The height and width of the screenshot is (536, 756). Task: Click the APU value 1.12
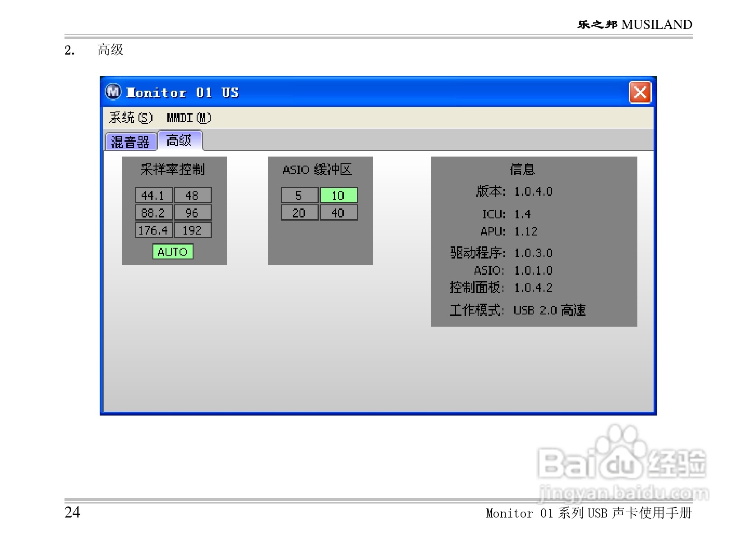pyautogui.click(x=526, y=231)
